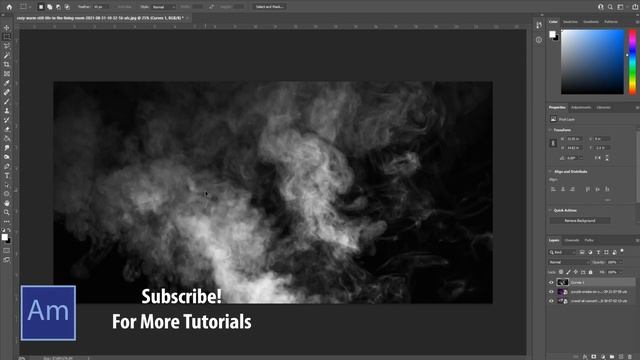Add layer mask from Layers panel bottom

(594, 357)
